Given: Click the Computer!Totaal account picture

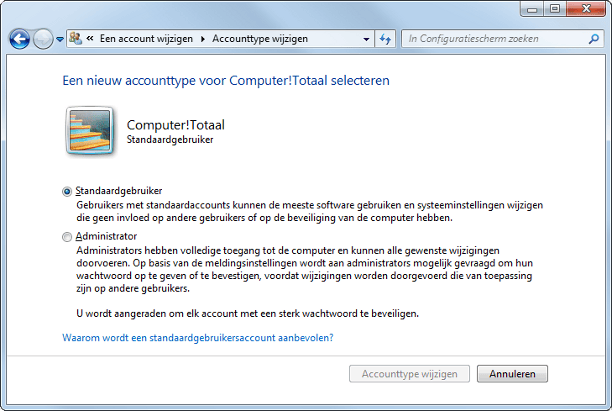Looking at the screenshot, I should pos(91,130).
